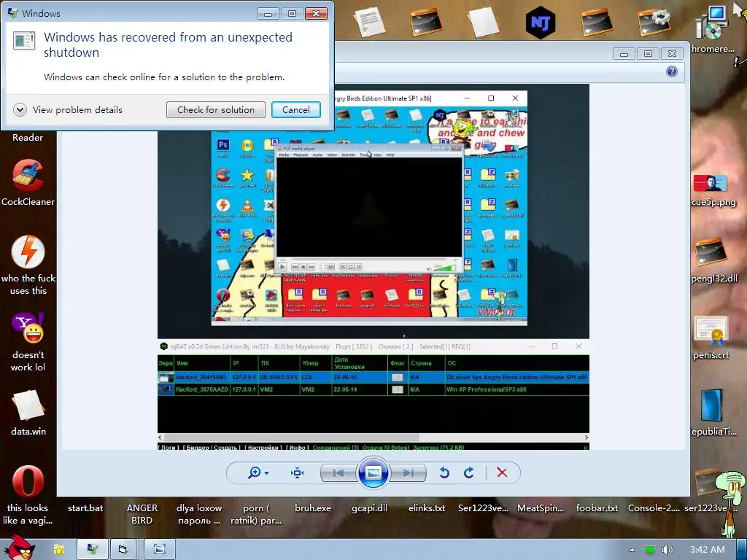This screenshot has width=747, height=560.
Task: Rotate the picture clockwise
Action: pyautogui.click(x=469, y=472)
